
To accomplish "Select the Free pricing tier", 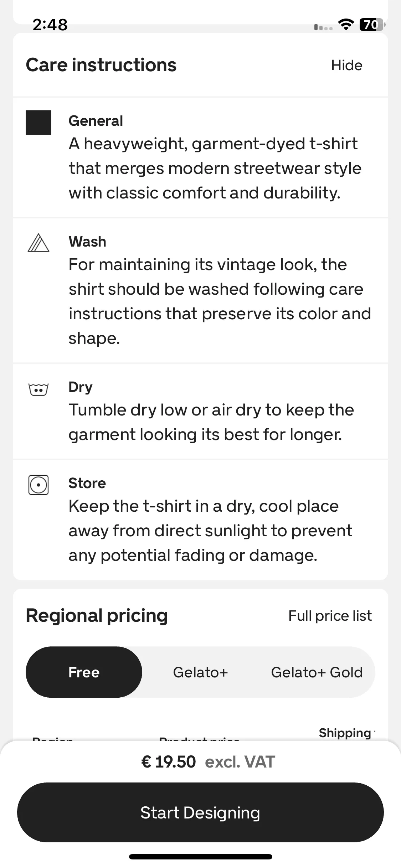I will (x=84, y=672).
